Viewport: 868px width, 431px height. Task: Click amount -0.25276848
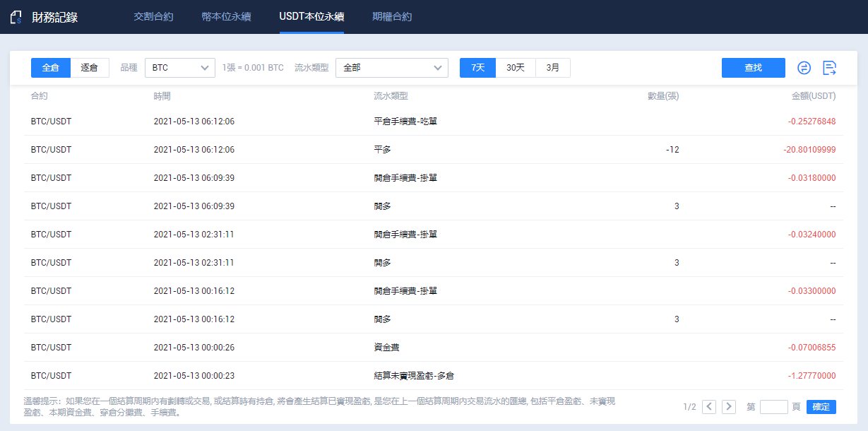tap(811, 122)
